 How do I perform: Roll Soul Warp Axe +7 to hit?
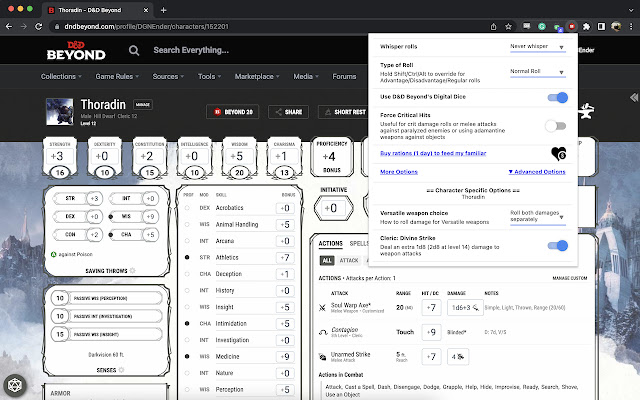coord(431,308)
